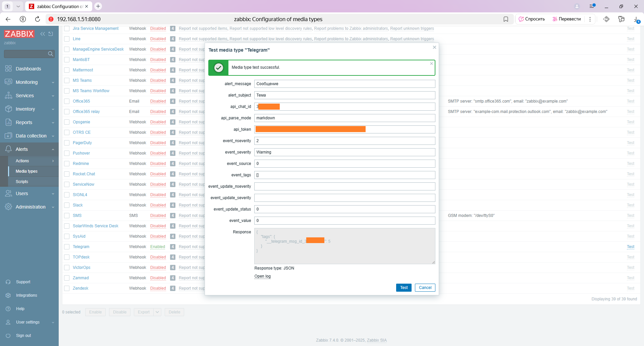
Task: Click the Reports sidebar icon
Action: coord(8,122)
